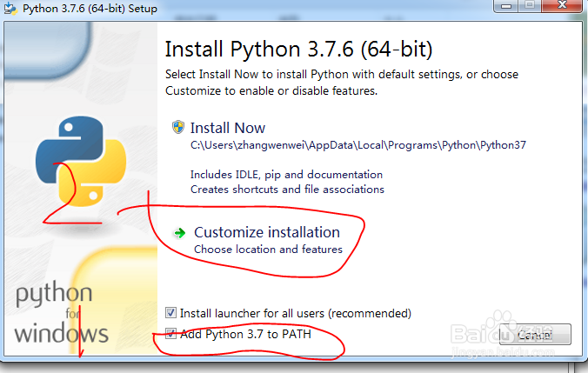Click the Python Setup title bar icon
Image resolution: width=588 pixels, height=373 pixels.
tap(10, 9)
